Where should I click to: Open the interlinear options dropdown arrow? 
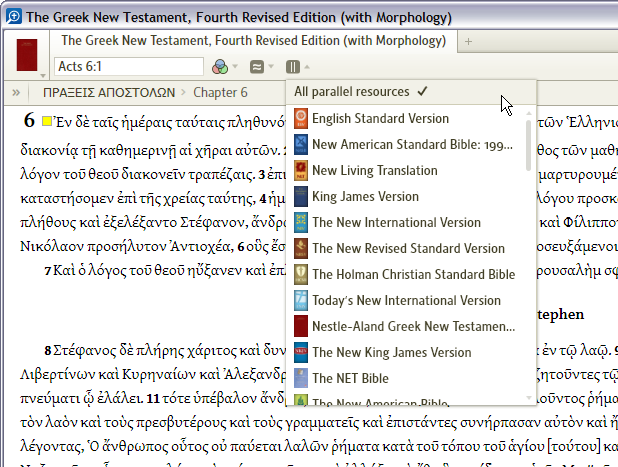click(271, 67)
